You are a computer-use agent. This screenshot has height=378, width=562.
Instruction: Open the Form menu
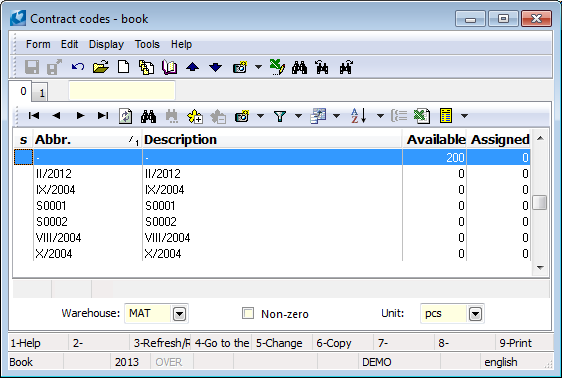(38, 44)
